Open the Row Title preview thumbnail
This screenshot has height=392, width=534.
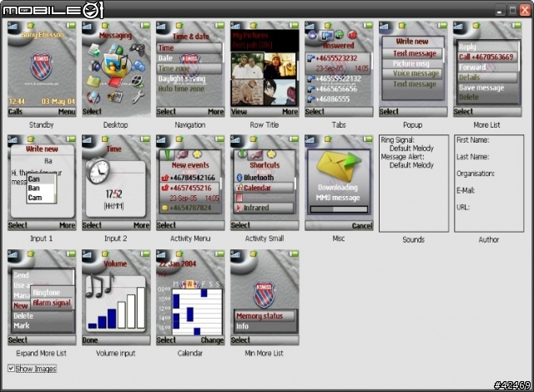point(264,69)
